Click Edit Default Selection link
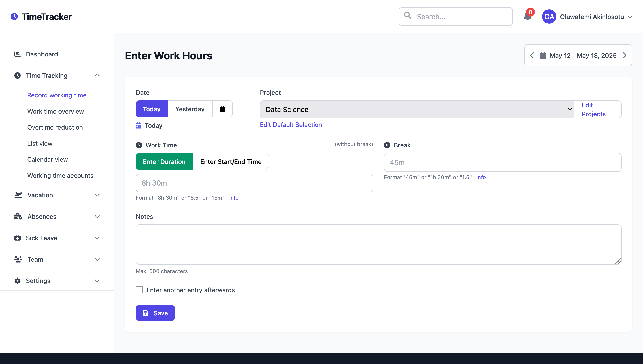Image resolution: width=643 pixels, height=364 pixels. click(291, 124)
